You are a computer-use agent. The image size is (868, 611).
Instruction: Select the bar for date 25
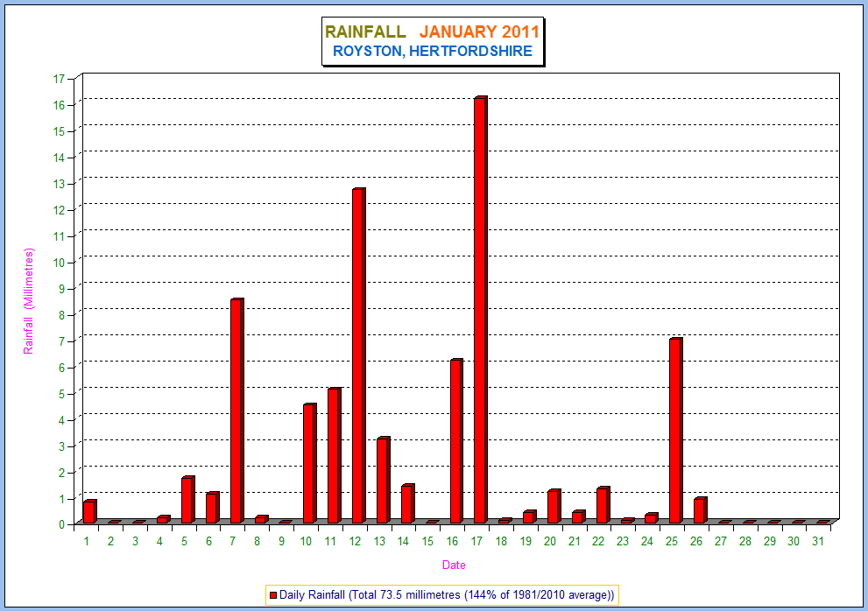tap(676, 431)
